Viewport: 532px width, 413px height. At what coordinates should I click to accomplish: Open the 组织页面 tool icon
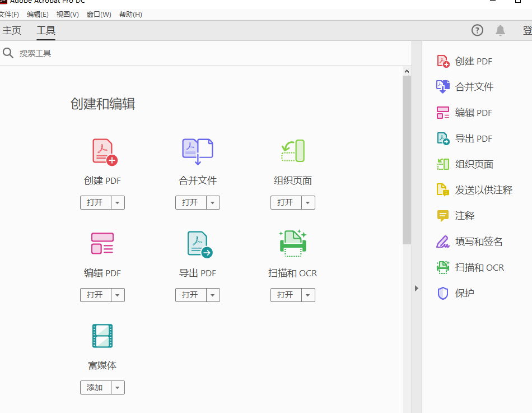(x=292, y=150)
